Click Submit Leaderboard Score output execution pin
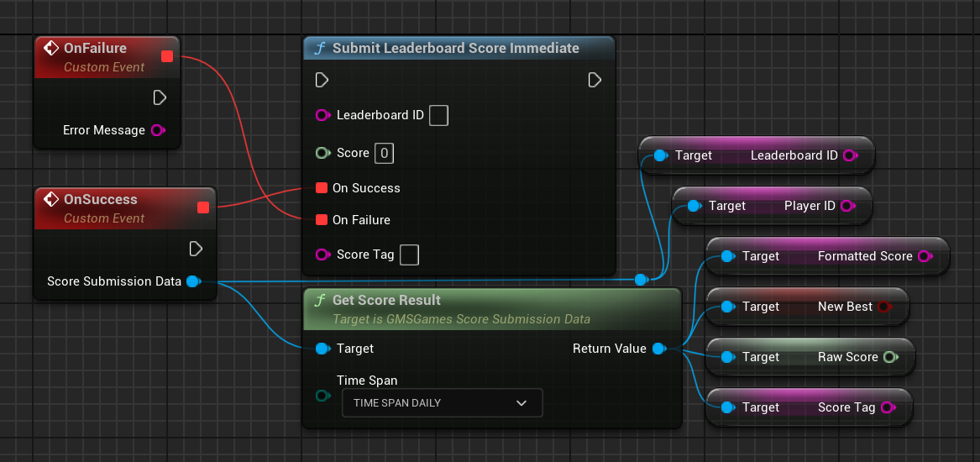Image resolution: width=980 pixels, height=462 pixels. [595, 80]
